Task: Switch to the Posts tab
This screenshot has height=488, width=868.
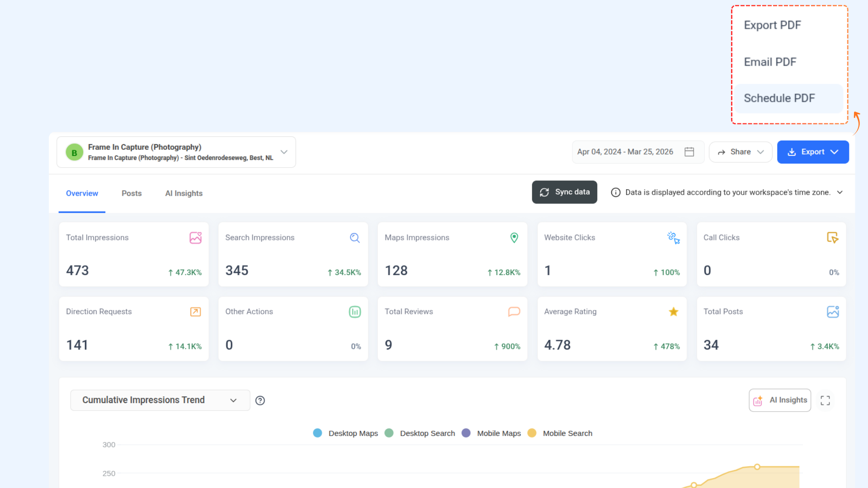Action: [132, 193]
